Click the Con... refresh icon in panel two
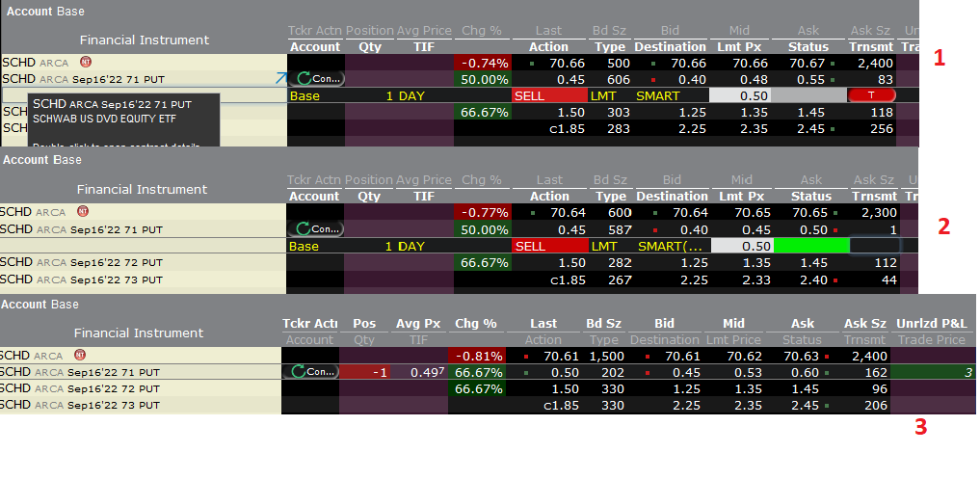Screen dimensions: 980x479 pos(316,228)
